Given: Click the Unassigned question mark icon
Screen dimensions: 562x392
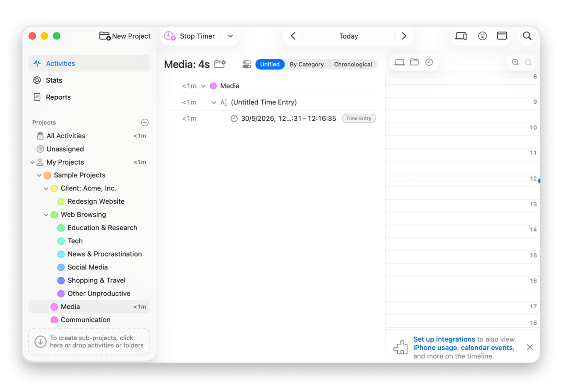Looking at the screenshot, I should point(40,149).
